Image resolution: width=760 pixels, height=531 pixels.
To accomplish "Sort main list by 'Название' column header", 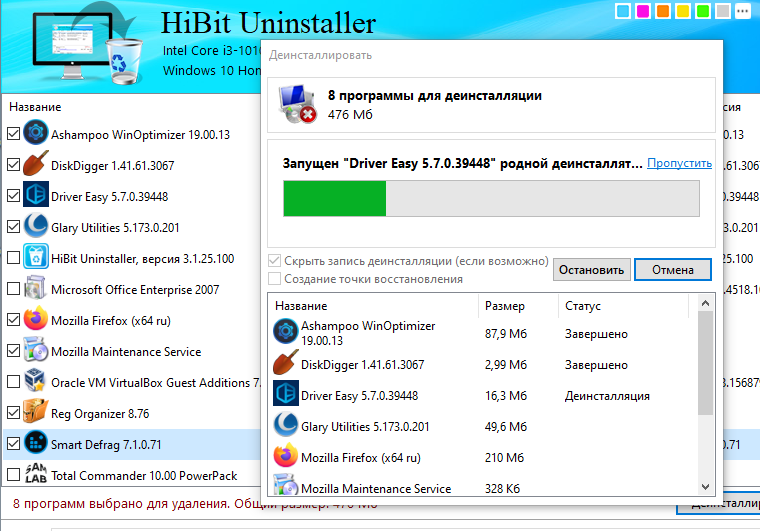I will point(35,107).
